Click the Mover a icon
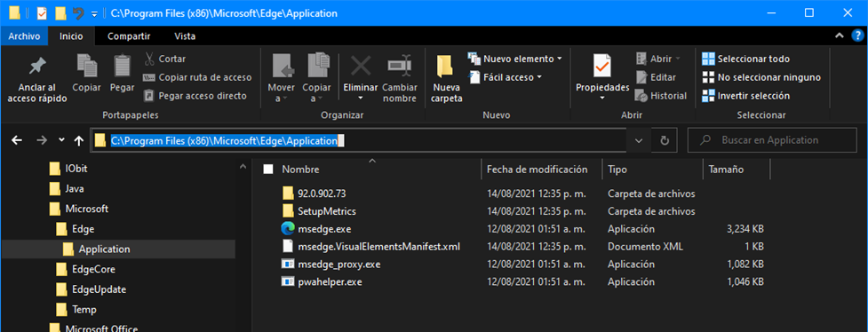 click(x=283, y=67)
